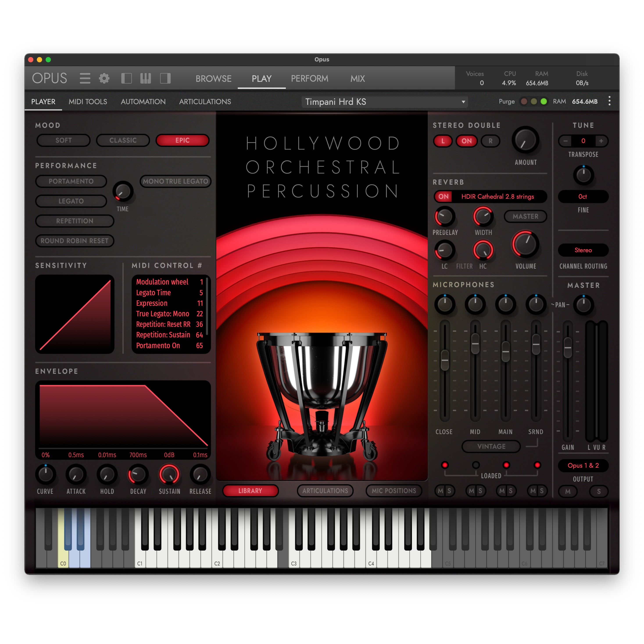Image resolution: width=644 pixels, height=644 pixels.
Task: Select the Soft mood
Action: pos(63,140)
